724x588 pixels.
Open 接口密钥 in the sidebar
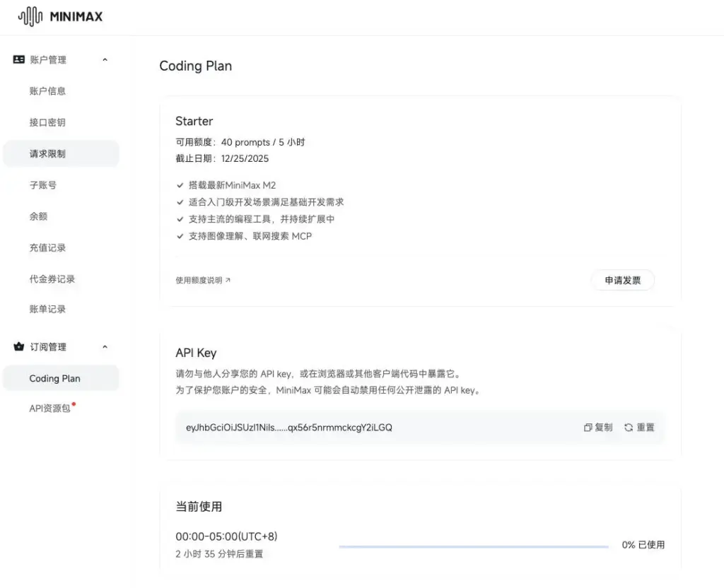[x=47, y=122]
